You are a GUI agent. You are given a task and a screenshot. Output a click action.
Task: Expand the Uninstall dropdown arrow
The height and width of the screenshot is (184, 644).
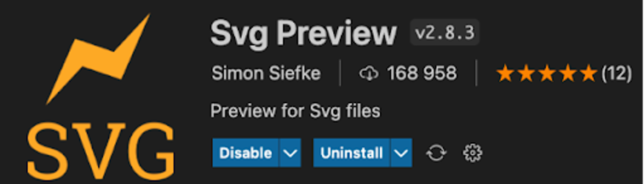point(401,153)
